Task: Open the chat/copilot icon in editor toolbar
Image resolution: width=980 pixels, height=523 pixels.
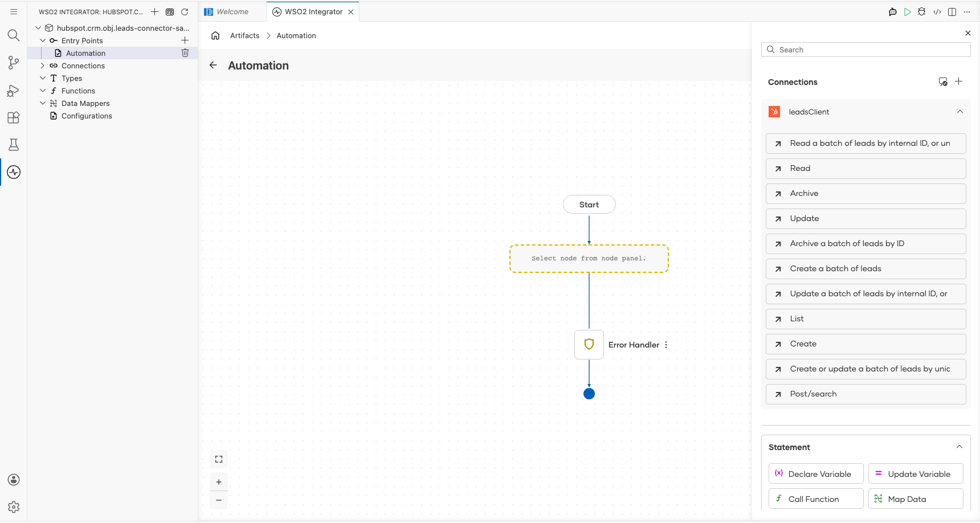Action: 893,11
